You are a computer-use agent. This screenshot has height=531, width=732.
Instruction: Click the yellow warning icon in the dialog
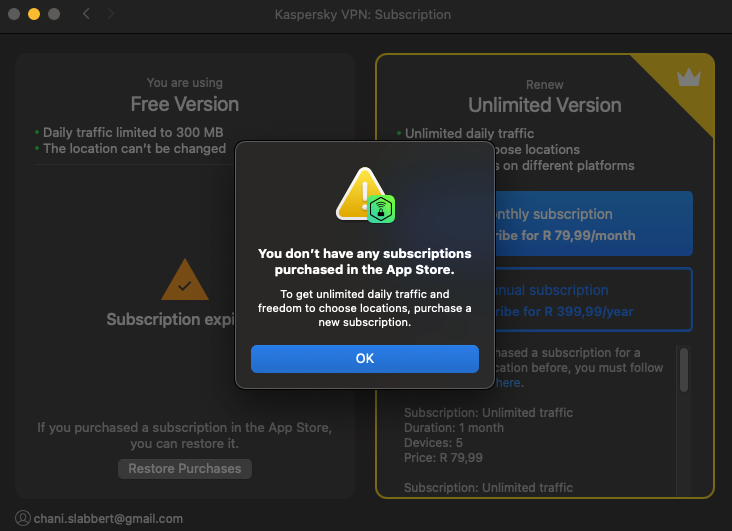(359, 192)
